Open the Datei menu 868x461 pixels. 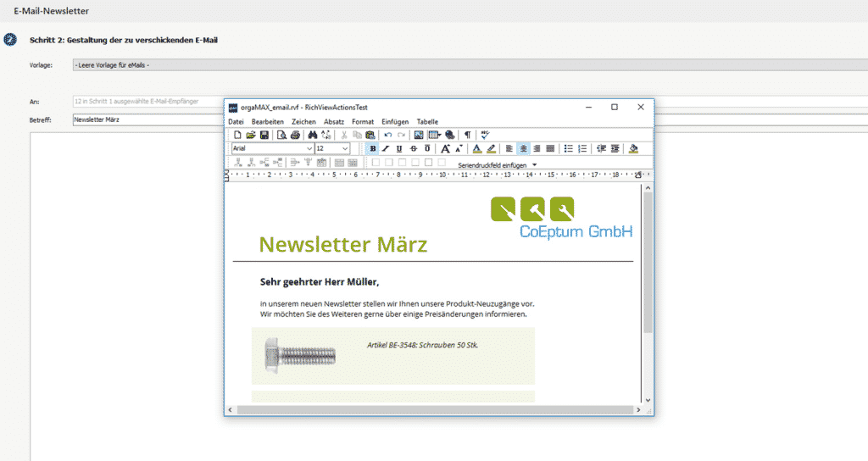(236, 122)
